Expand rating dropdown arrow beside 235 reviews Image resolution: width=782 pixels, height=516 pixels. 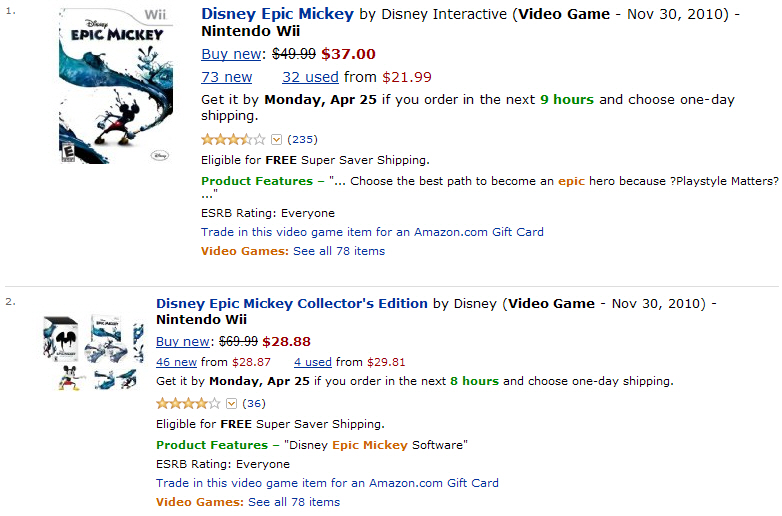point(276,140)
